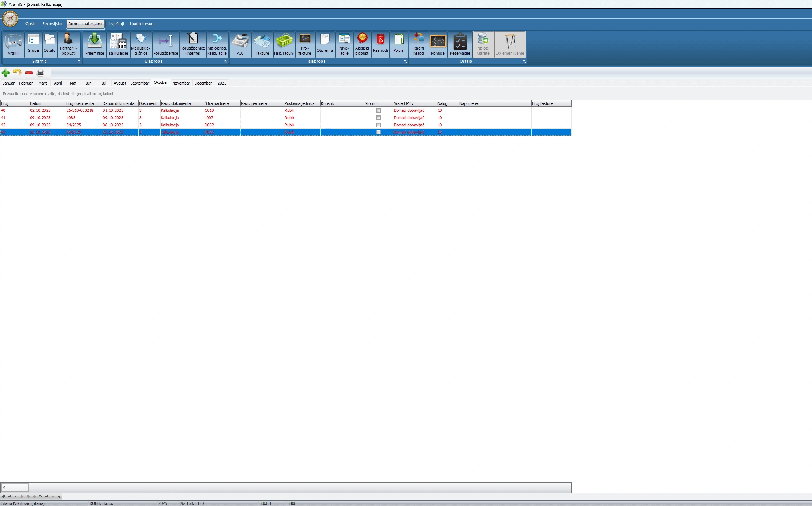Click RUBIK d.o.o. in status bar
The image size is (812, 506).
(x=101, y=503)
